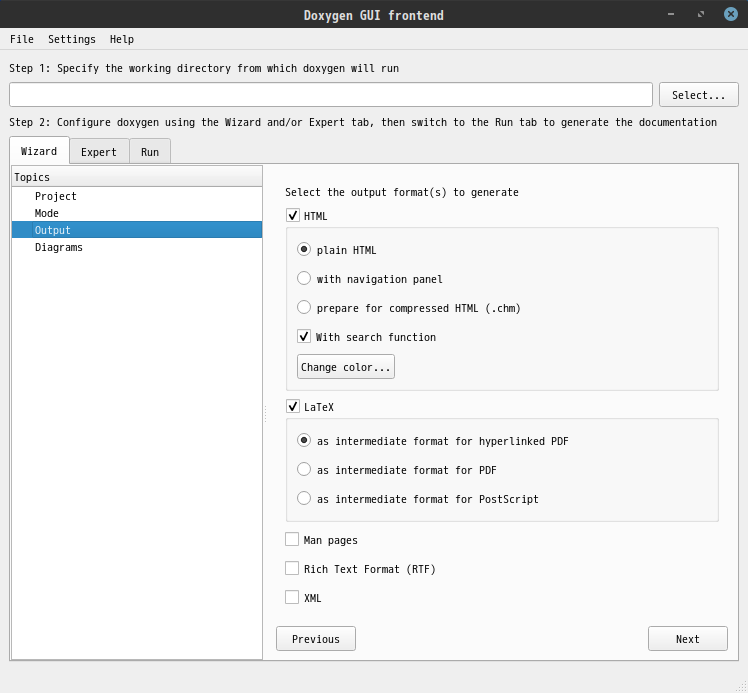The width and height of the screenshot is (748, 693).
Task: Switch to the Expert tab
Action: tap(99, 152)
